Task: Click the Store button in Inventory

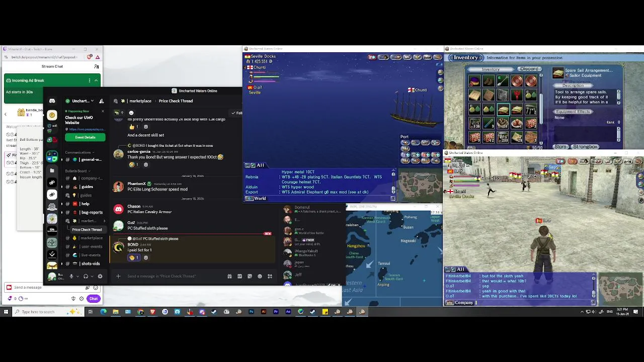Action: (561, 147)
